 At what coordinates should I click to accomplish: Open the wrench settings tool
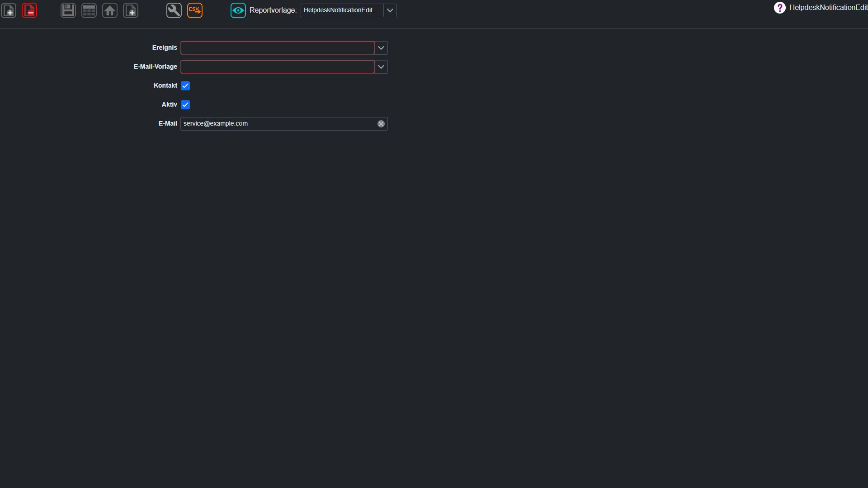click(x=174, y=10)
